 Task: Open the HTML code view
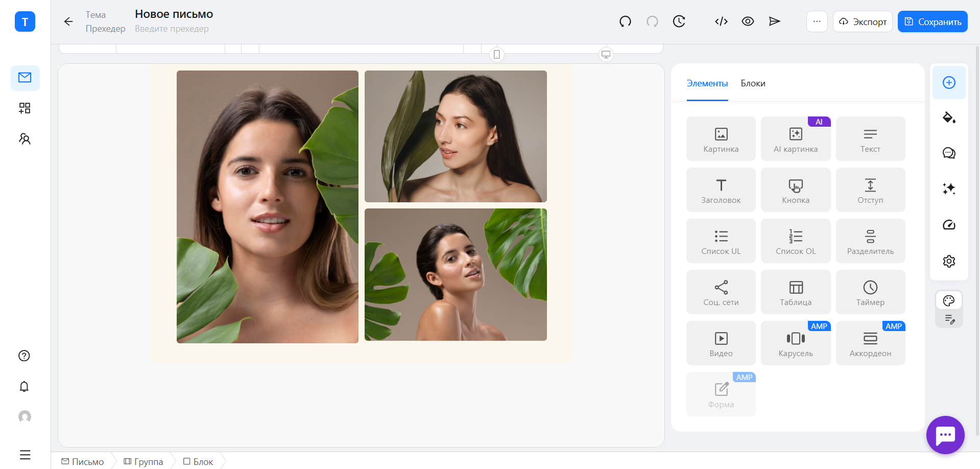721,21
